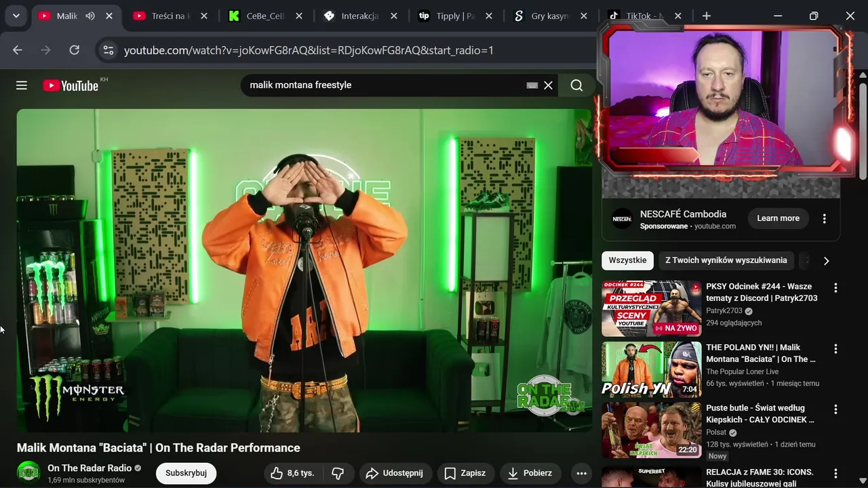Open options for Puste butle video

tap(835, 410)
